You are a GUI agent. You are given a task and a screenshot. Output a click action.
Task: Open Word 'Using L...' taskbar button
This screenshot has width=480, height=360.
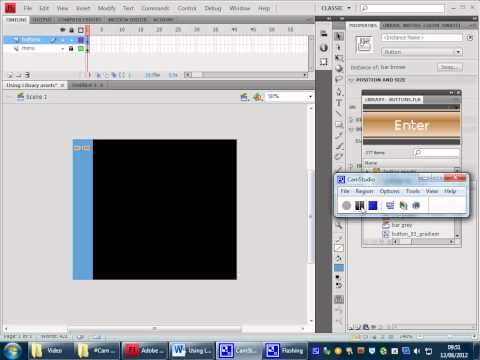coord(192,350)
